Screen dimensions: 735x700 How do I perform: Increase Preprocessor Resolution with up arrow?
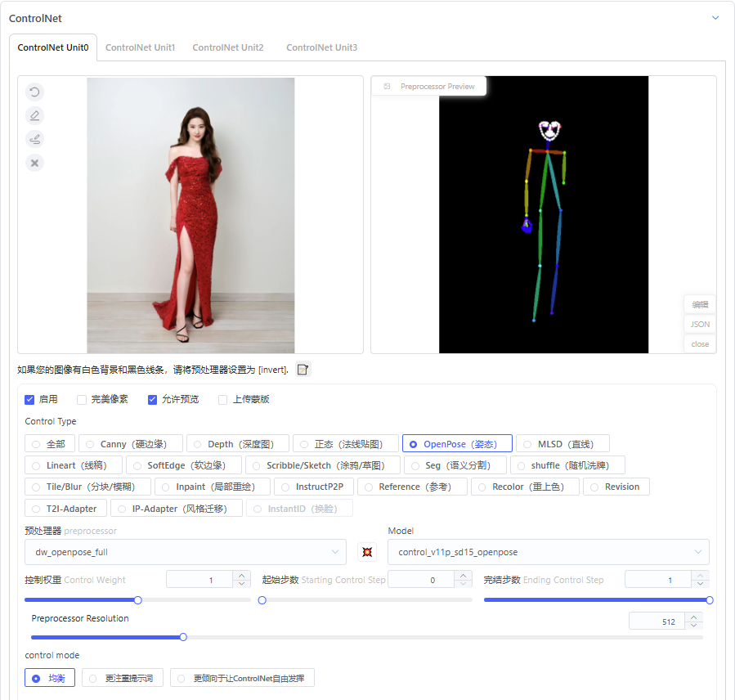(694, 617)
